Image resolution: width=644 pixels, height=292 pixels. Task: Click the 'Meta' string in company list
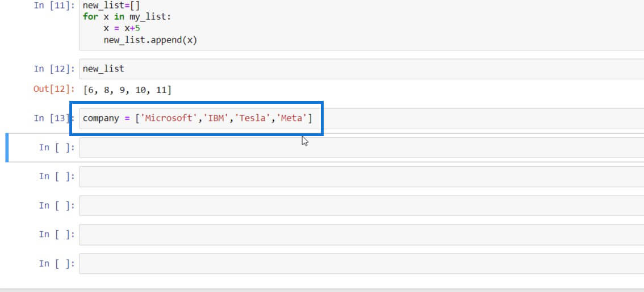292,119
